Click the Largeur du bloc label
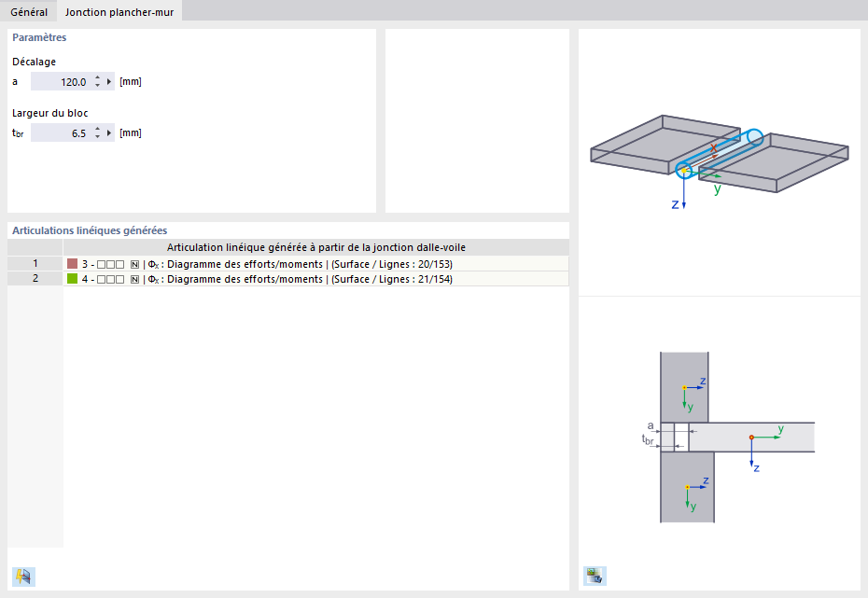The height and width of the screenshot is (598, 868). coord(49,113)
